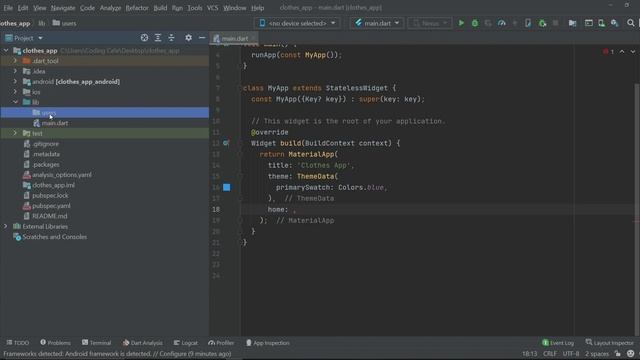Open the Logcat tool window

click(x=186, y=343)
